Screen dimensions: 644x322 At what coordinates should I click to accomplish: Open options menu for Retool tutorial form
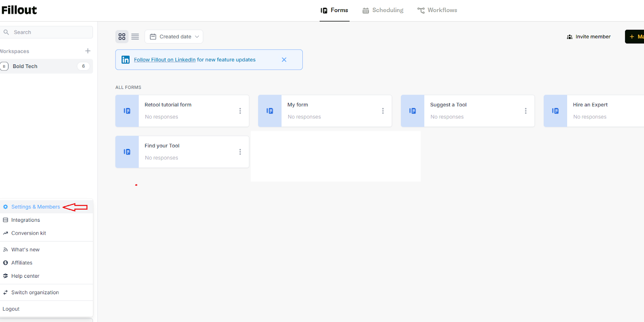tap(240, 111)
